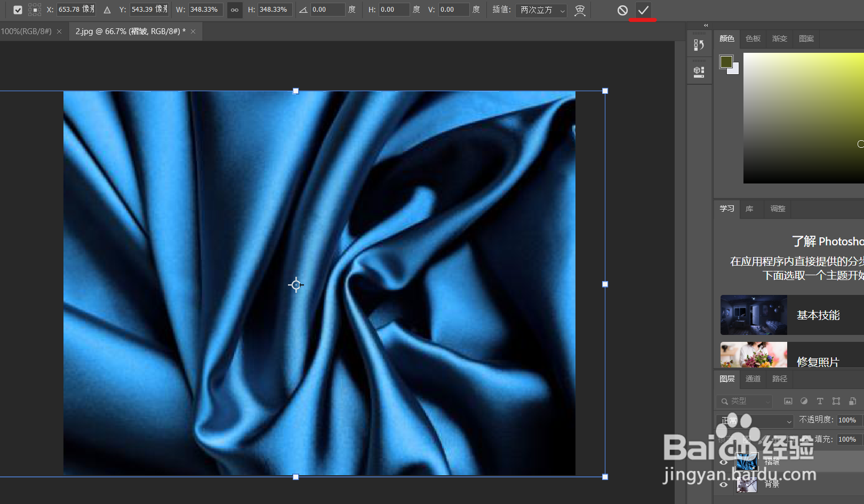Close the 2.jpg document tab
The width and height of the screenshot is (864, 504).
coord(193,31)
